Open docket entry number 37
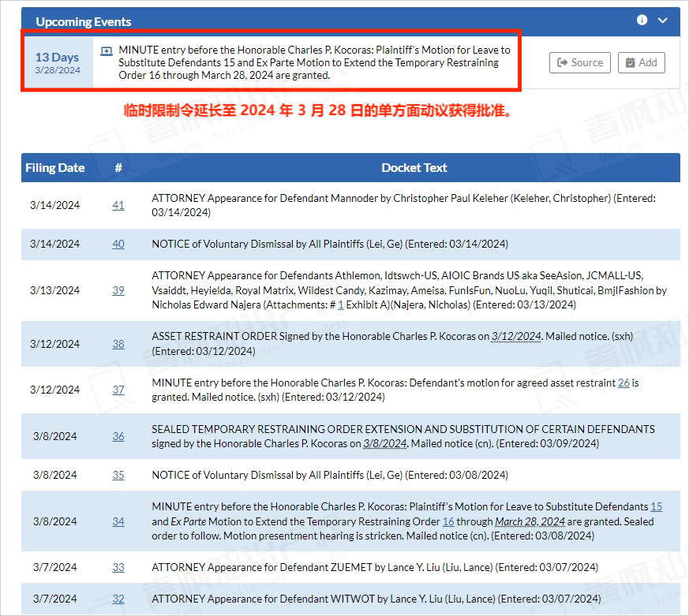This screenshot has height=616, width=689. (118, 390)
